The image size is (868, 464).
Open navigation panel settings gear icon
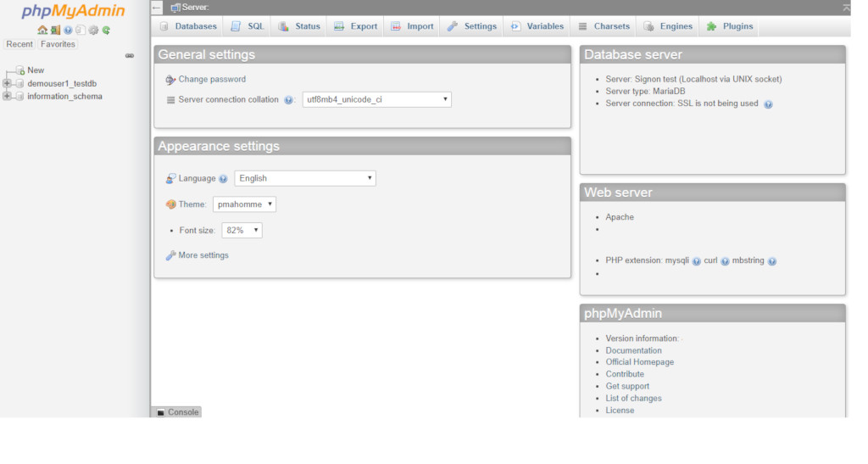click(93, 30)
